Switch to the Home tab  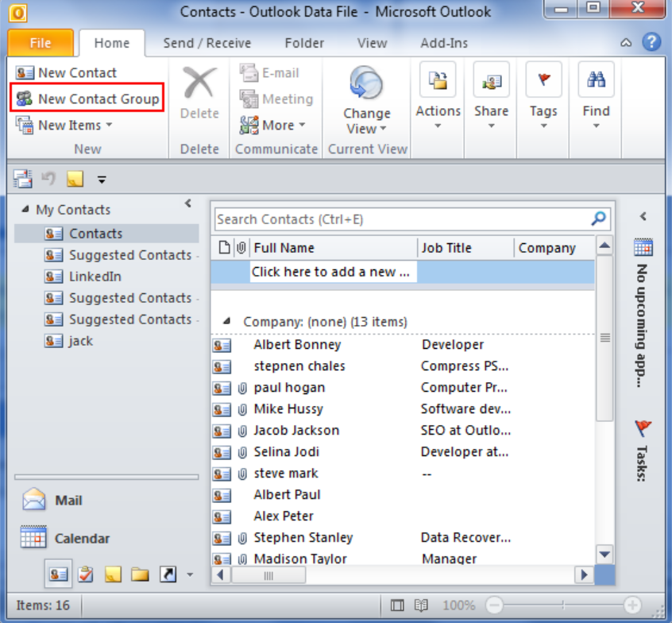pyautogui.click(x=112, y=43)
